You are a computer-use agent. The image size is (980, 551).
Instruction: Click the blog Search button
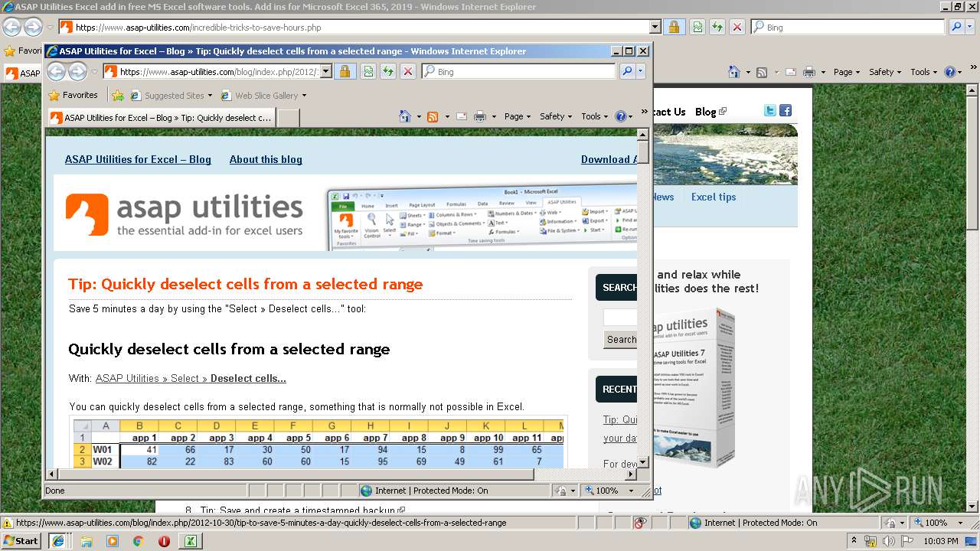(x=621, y=339)
